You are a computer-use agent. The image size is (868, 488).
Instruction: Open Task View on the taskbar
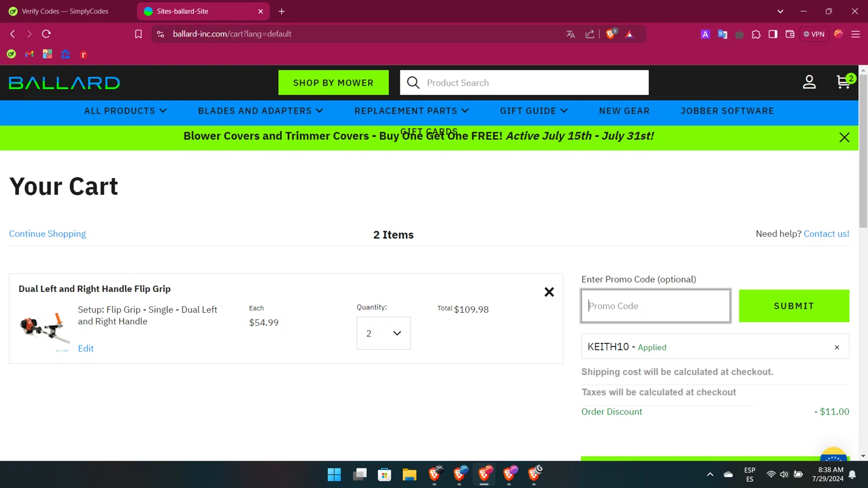[360, 475]
